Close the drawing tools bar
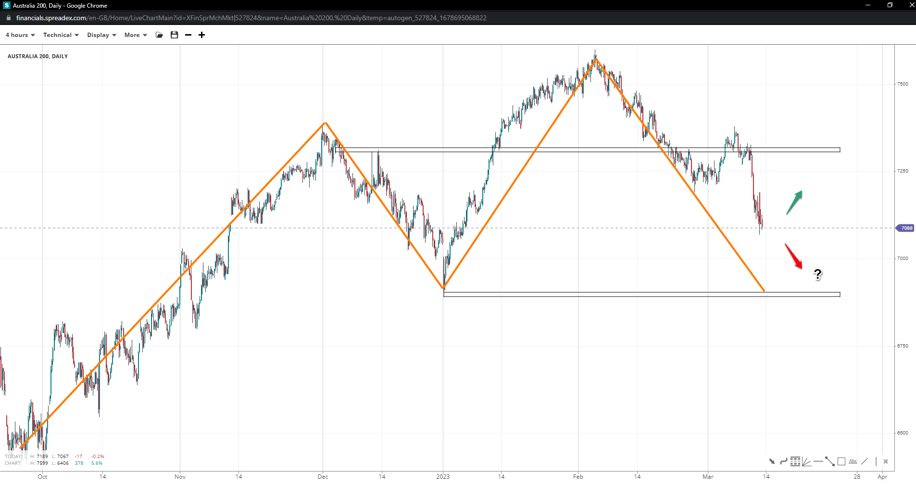 (886, 462)
